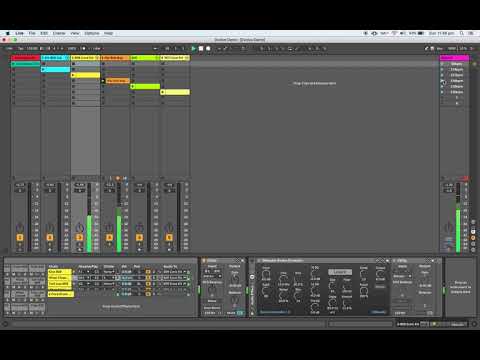Viewport: 480px width, 360px height.
Task: Toggle the info view button at bottom-left corner
Action: point(5,324)
